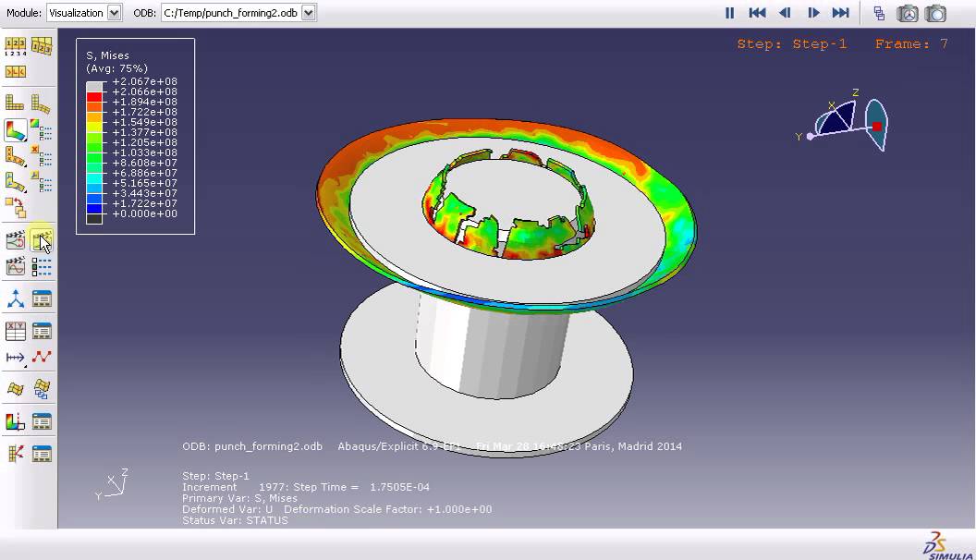The width and height of the screenshot is (976, 560).
Task: Click legend title S, Mises
Action: tap(108, 55)
